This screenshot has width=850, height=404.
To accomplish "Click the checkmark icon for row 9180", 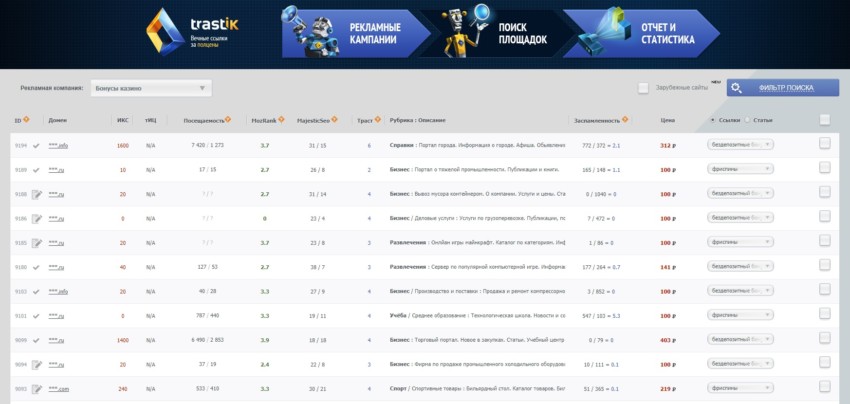I will click(x=36, y=267).
